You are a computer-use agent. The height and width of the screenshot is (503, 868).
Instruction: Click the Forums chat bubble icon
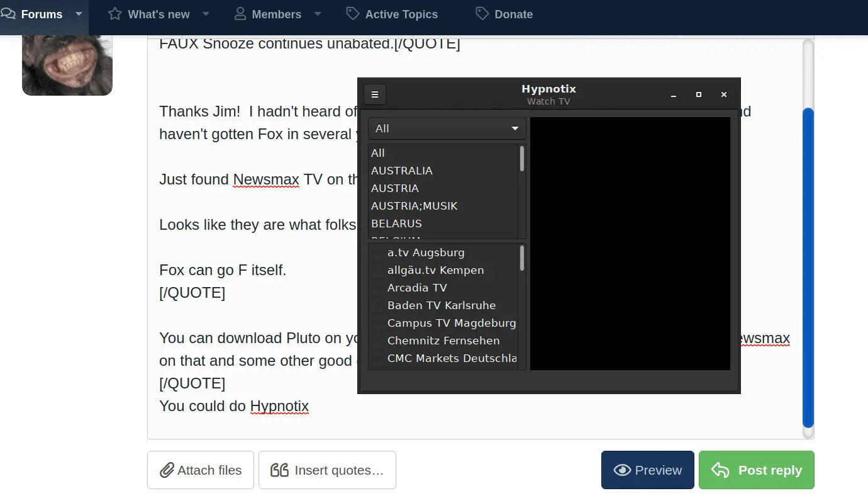(8, 13)
